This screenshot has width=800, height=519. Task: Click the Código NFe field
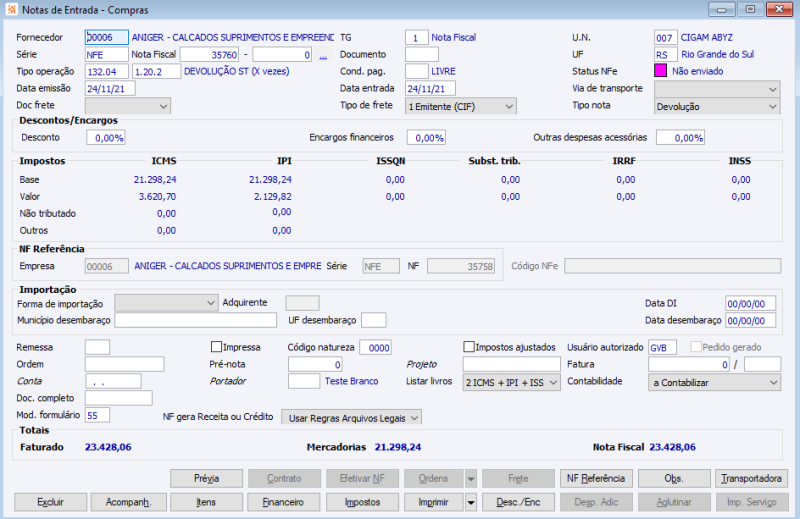coord(672,266)
